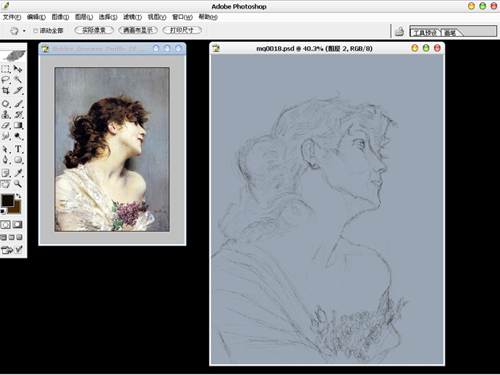Open the 图像(I) menu

click(x=60, y=17)
